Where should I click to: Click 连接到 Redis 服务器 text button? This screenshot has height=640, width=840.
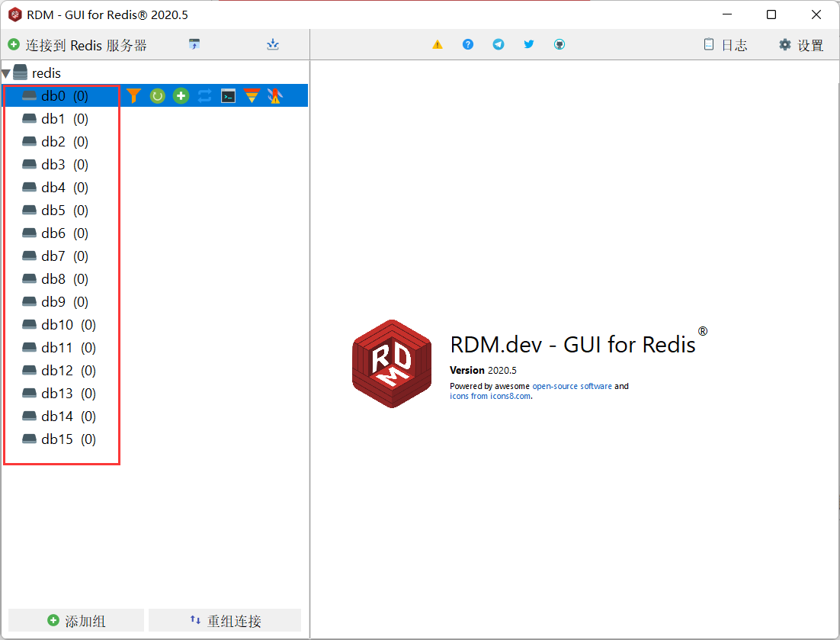tap(85, 45)
